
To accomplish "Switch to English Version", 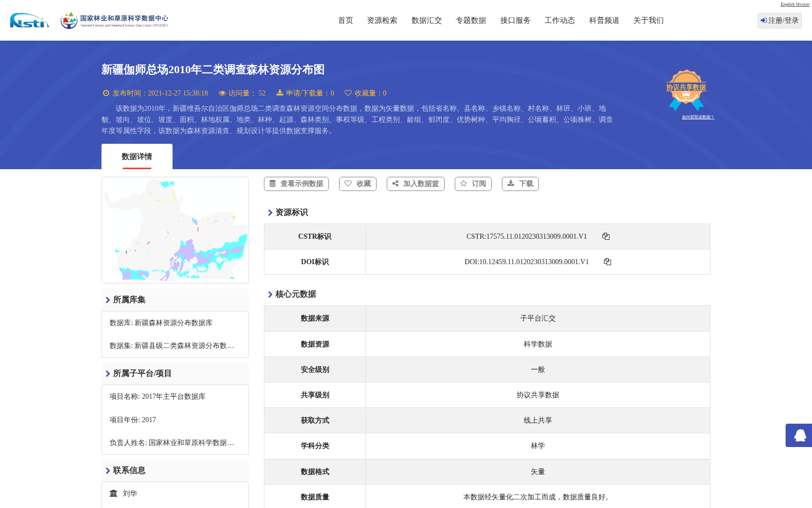I will 795,4.
